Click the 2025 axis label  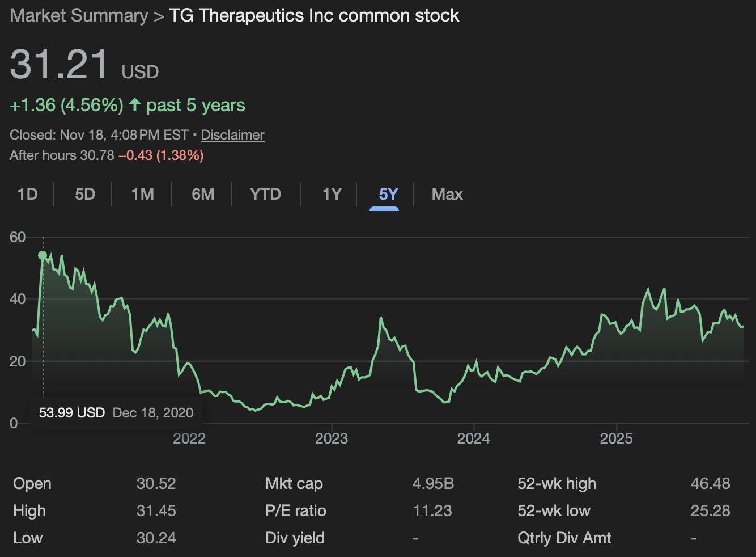(616, 438)
